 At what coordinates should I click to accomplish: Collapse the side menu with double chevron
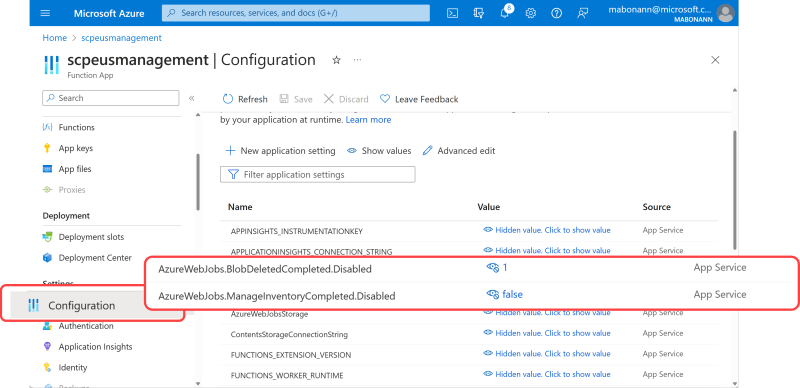[x=192, y=98]
